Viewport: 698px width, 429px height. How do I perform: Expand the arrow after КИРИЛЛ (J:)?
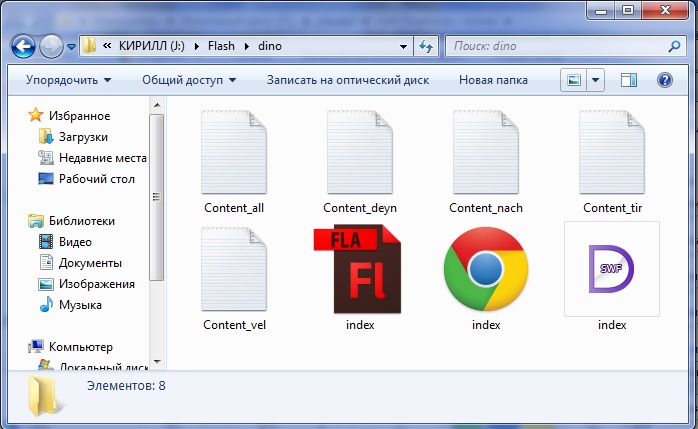pyautogui.click(x=196, y=46)
